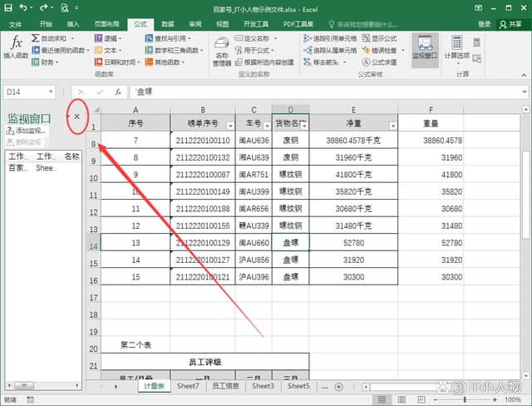Switch to Page Layout view in status bar
532x406 pixels.
(401, 399)
